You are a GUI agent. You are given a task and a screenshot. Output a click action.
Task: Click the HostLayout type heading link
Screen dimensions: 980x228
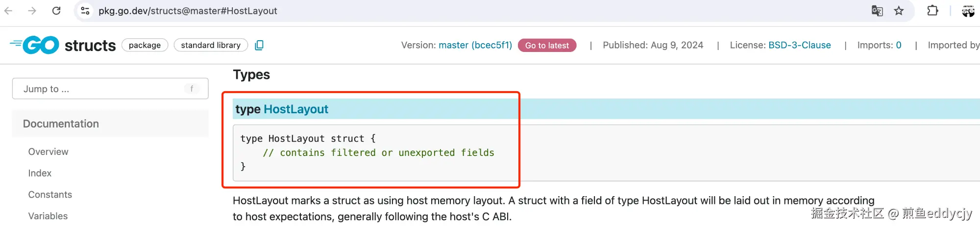[x=295, y=109]
